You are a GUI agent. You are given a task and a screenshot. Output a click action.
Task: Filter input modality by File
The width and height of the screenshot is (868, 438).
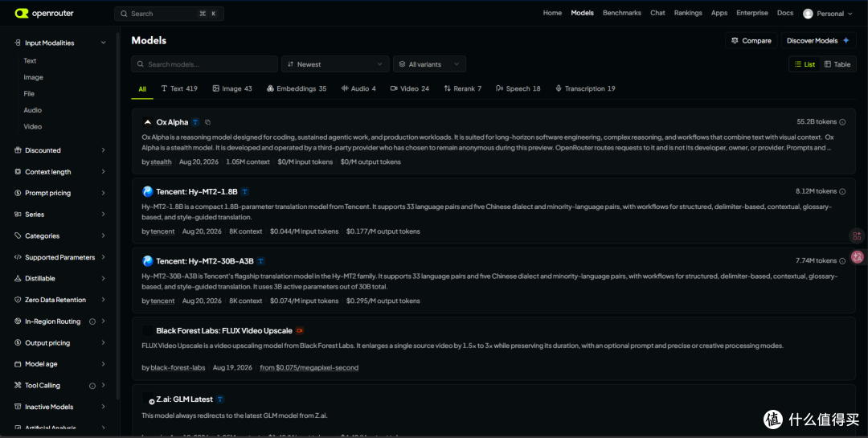tap(30, 94)
